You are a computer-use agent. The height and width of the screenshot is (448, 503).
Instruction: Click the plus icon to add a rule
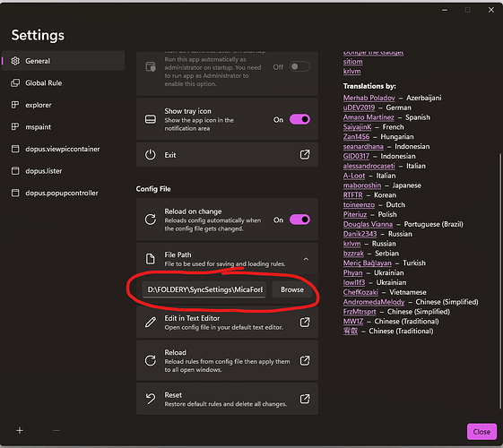pyautogui.click(x=20, y=430)
